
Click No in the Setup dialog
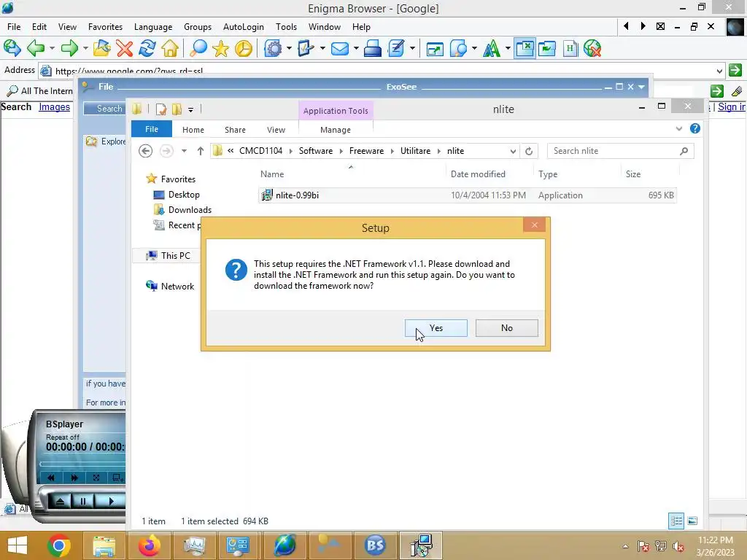(x=506, y=328)
